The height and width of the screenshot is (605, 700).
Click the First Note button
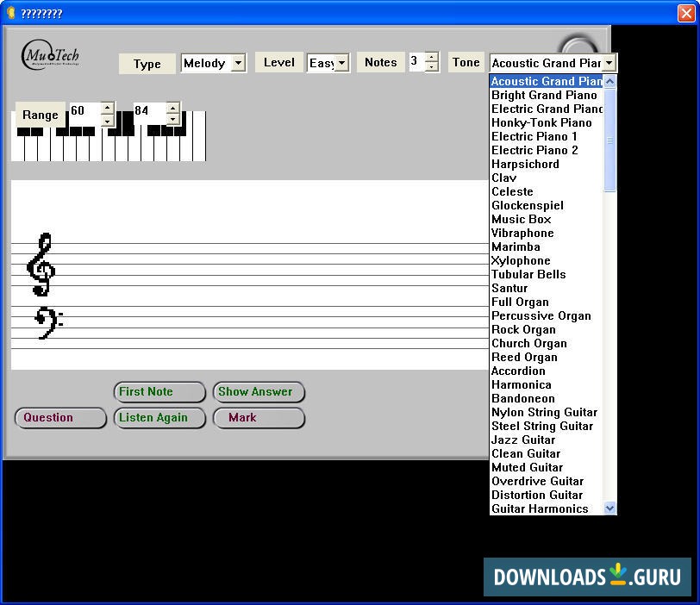(x=159, y=392)
